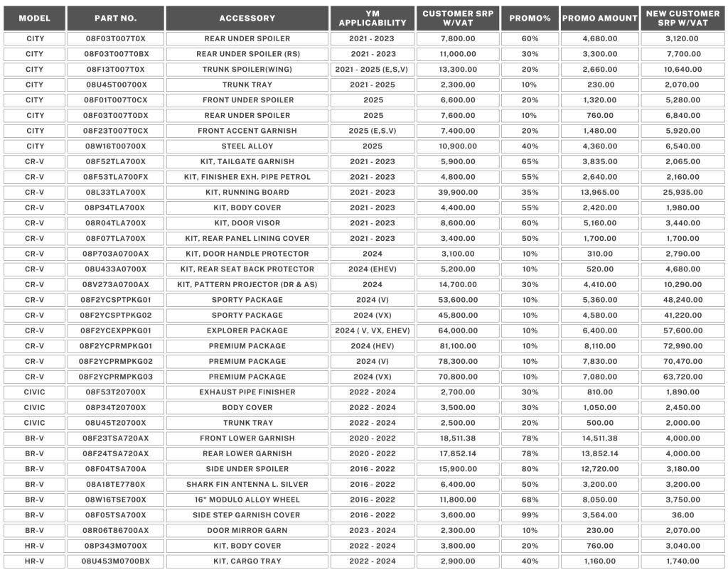Select the Kit, Cargo Tray cell

point(247,561)
